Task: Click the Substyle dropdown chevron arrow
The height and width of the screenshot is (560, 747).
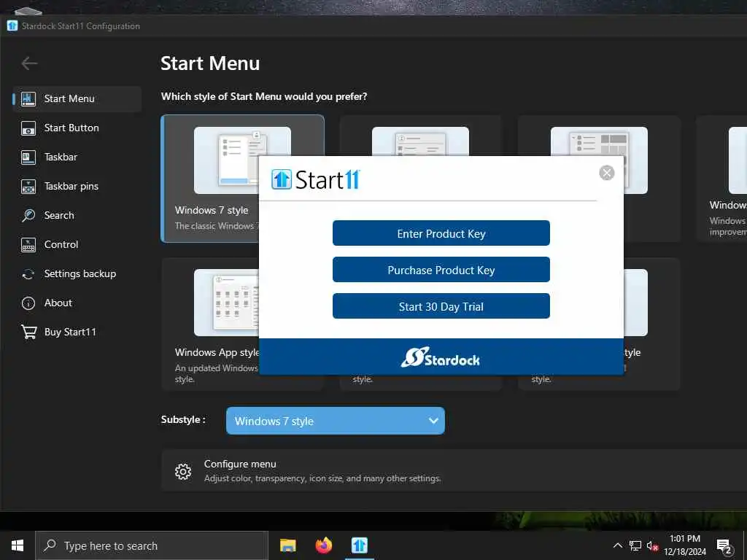Action: (x=433, y=421)
